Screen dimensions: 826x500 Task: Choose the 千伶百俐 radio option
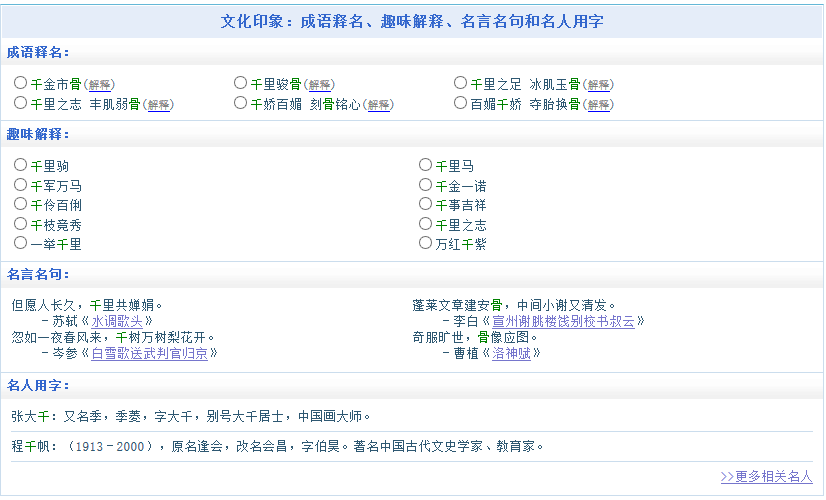pyautogui.click(x=20, y=204)
